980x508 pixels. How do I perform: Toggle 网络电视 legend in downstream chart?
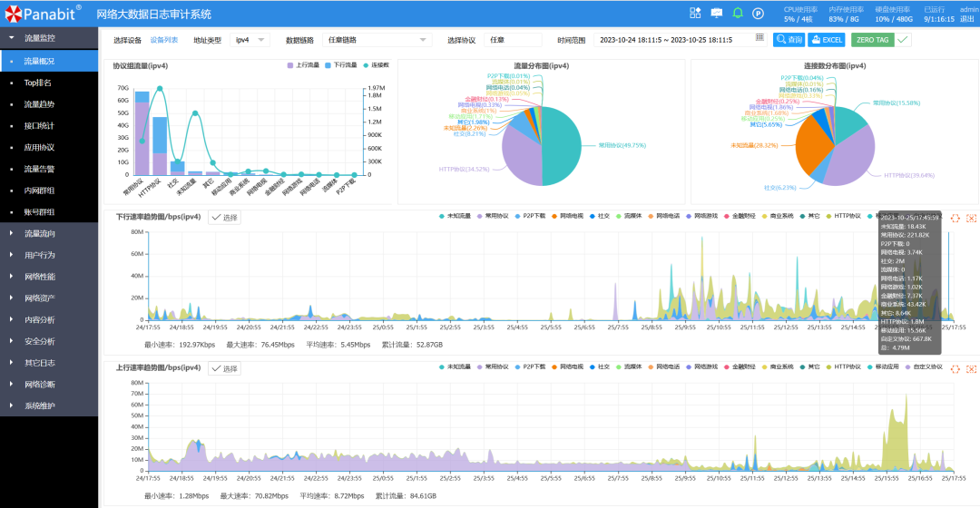point(567,216)
